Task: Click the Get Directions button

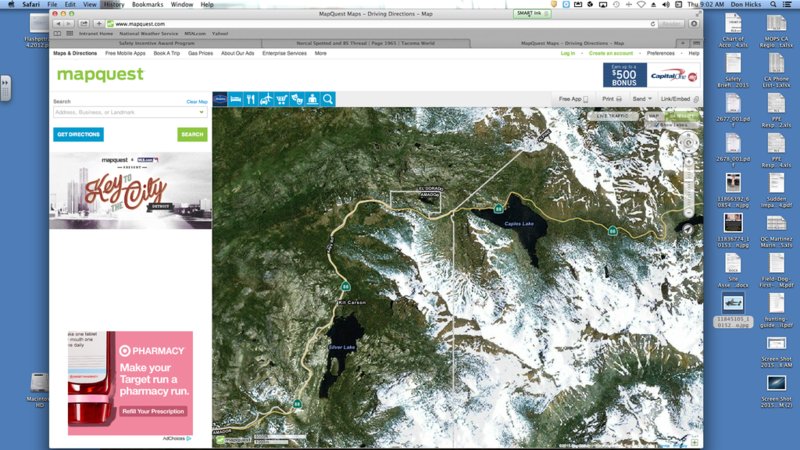Action: point(79,134)
